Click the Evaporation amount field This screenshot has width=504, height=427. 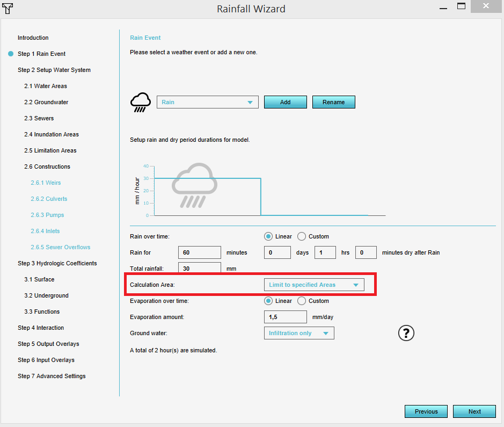pyautogui.click(x=285, y=317)
